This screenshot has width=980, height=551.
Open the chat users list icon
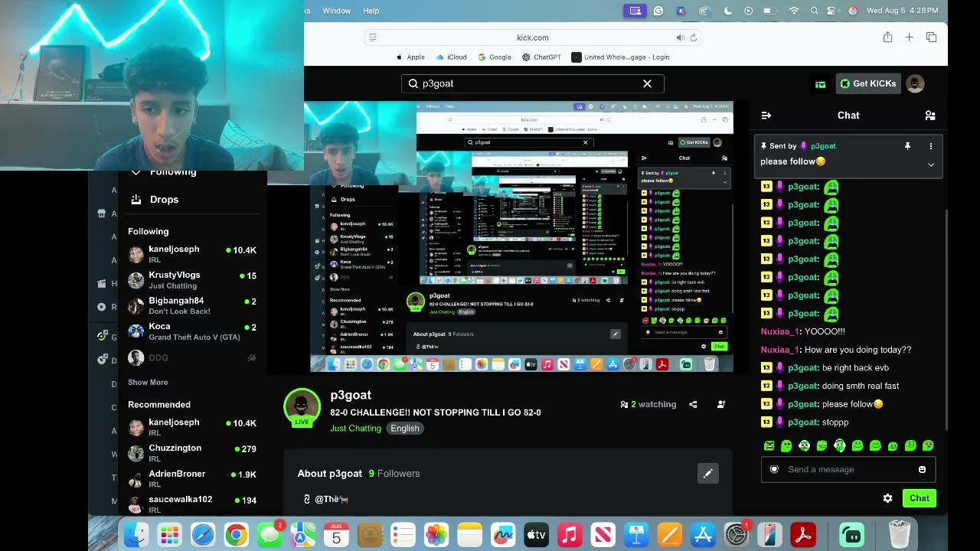point(930,116)
